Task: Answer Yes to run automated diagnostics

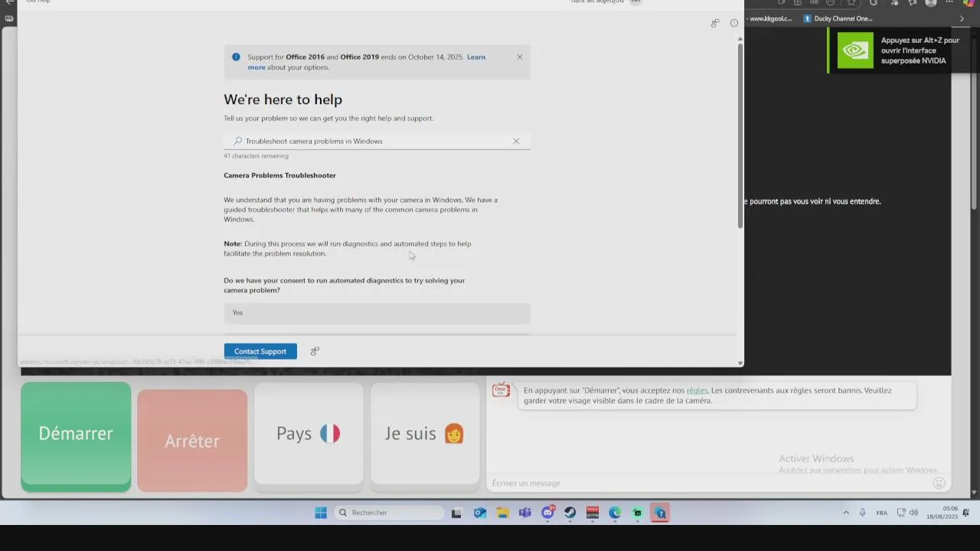Action: tap(377, 312)
